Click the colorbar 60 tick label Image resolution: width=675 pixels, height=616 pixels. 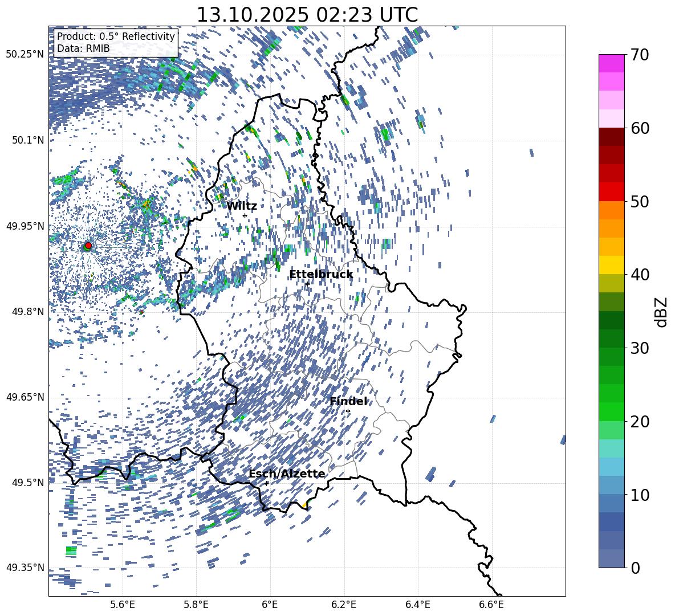(640, 128)
